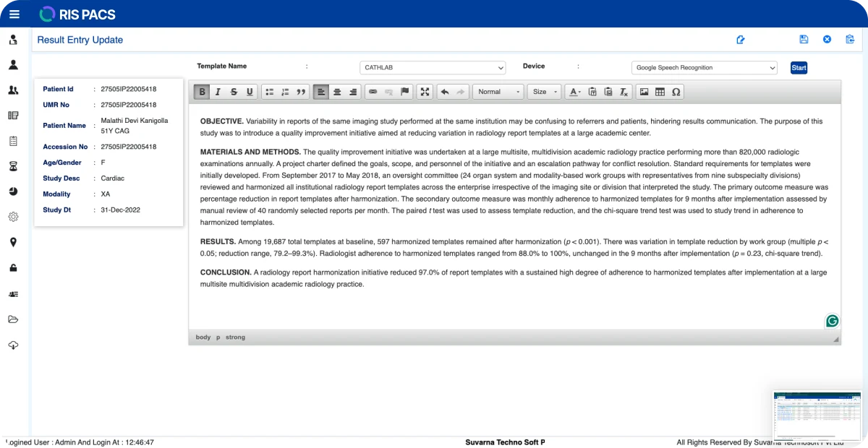Insert a link with the chain icon
Viewport: 868px width, 448px height.
(373, 92)
